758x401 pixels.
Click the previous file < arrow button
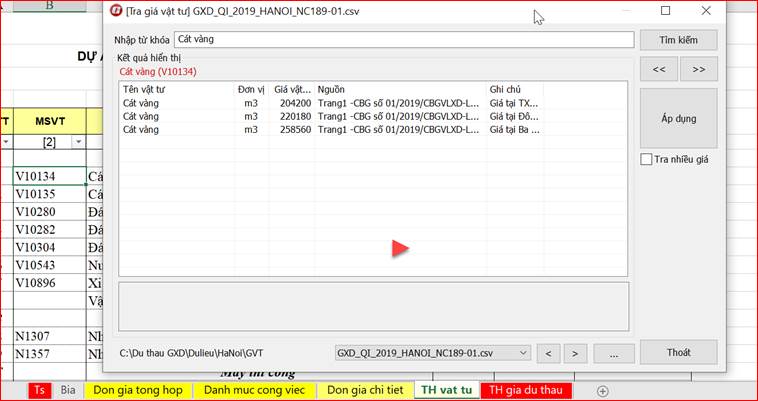click(547, 353)
